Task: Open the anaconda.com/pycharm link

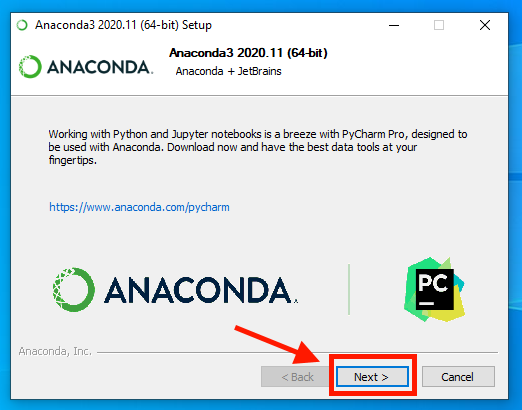Action: tap(139, 207)
